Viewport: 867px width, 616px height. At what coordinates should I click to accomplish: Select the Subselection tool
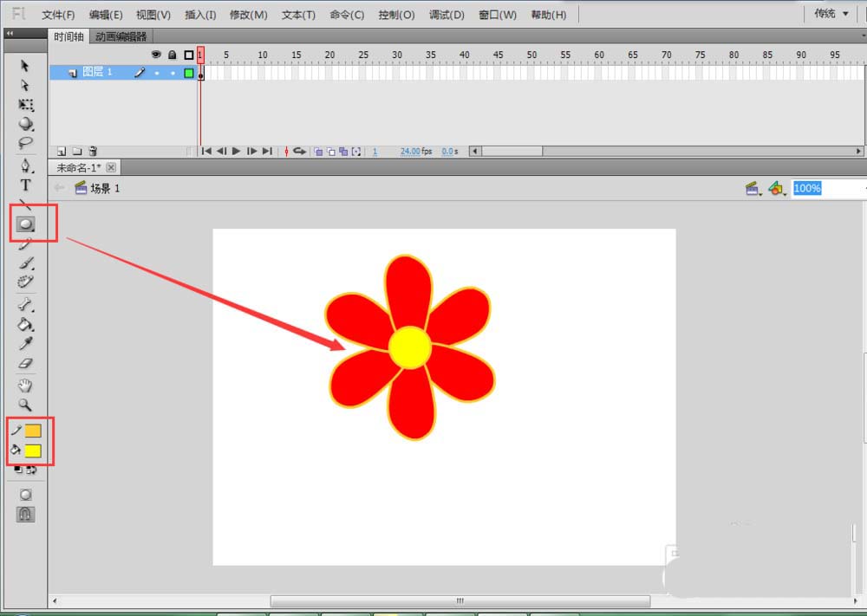pyautogui.click(x=25, y=86)
